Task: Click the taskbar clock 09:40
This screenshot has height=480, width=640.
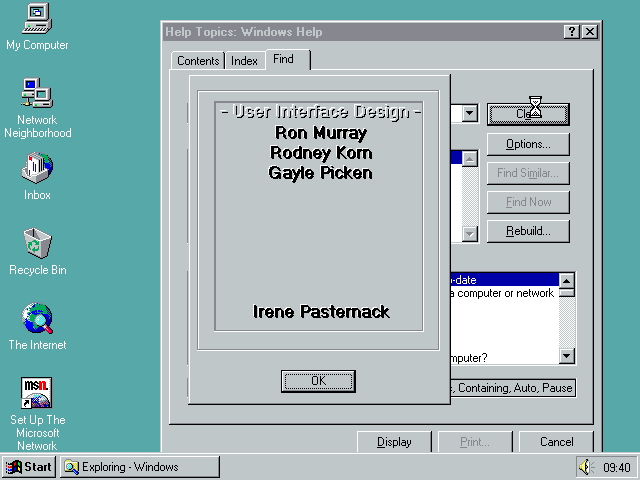Action: (617, 467)
